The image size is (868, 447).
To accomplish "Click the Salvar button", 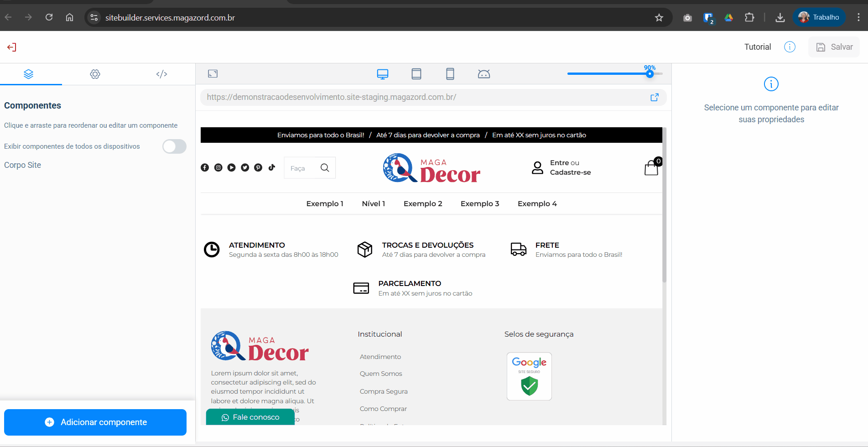I will coord(834,47).
